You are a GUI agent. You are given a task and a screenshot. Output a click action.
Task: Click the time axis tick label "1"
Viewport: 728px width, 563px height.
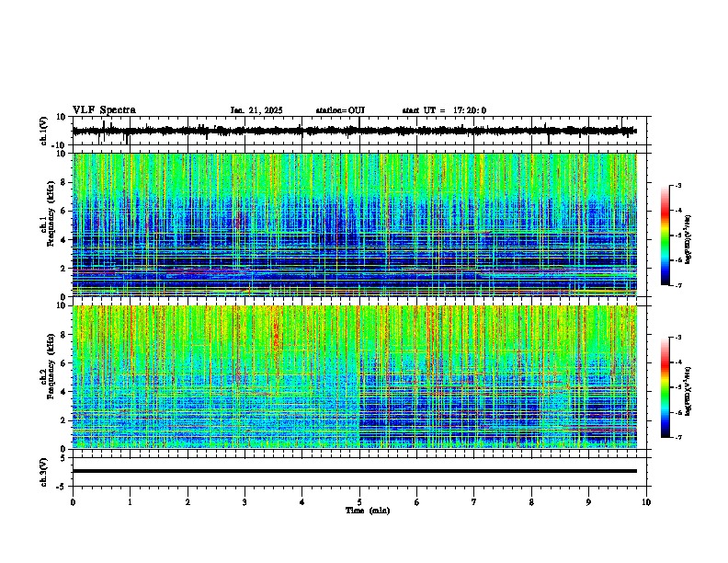(x=130, y=502)
